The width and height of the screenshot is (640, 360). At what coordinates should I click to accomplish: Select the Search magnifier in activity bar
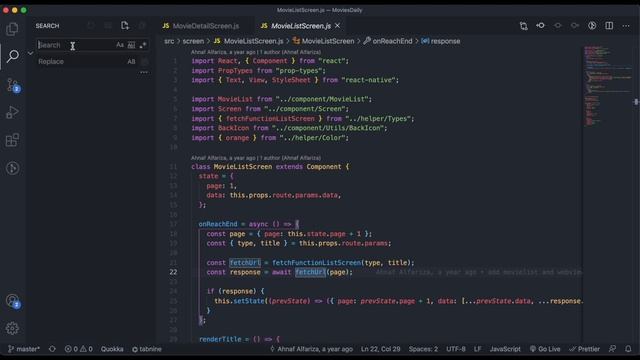pos(13,56)
